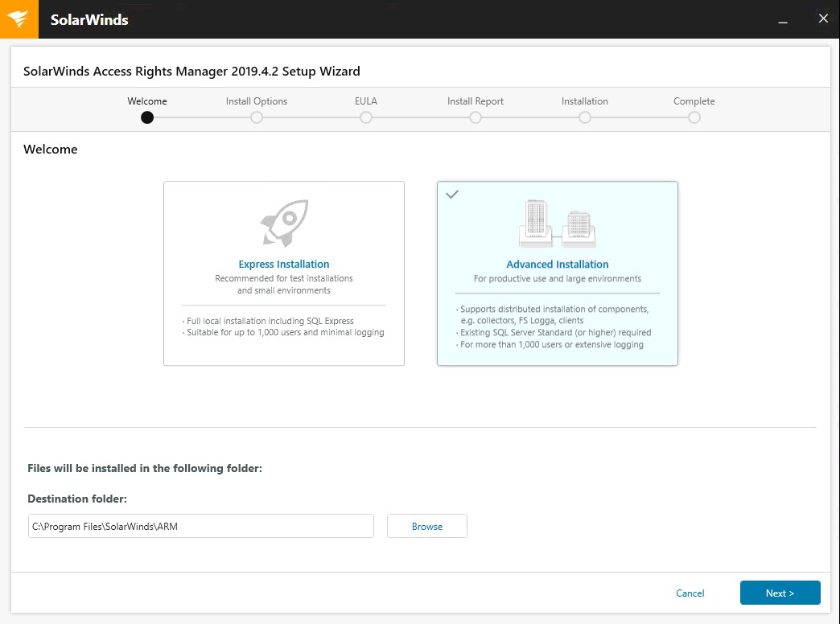Click the checkmark on Advanced Installation card
Image resolution: width=840 pixels, height=624 pixels.
click(452, 195)
